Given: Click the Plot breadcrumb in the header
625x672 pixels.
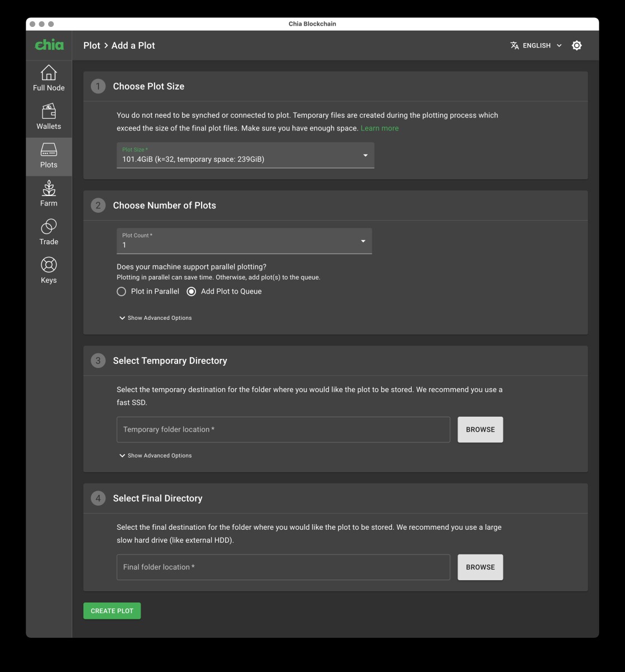Looking at the screenshot, I should [92, 45].
